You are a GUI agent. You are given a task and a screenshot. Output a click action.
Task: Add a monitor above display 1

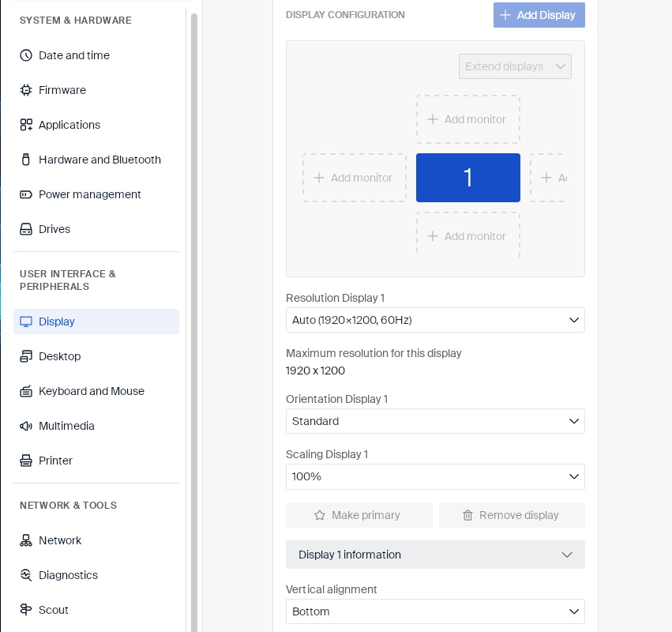(x=468, y=119)
